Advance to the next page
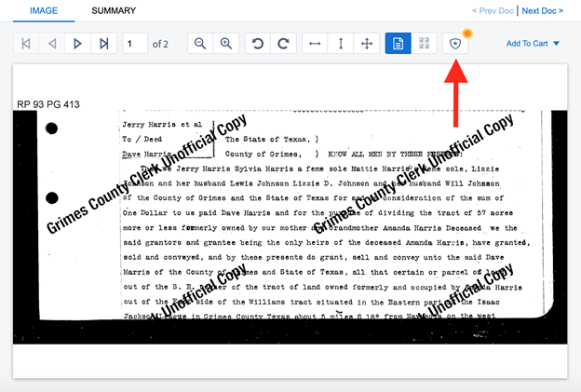Viewport: 581px width, 392px height. [78, 44]
